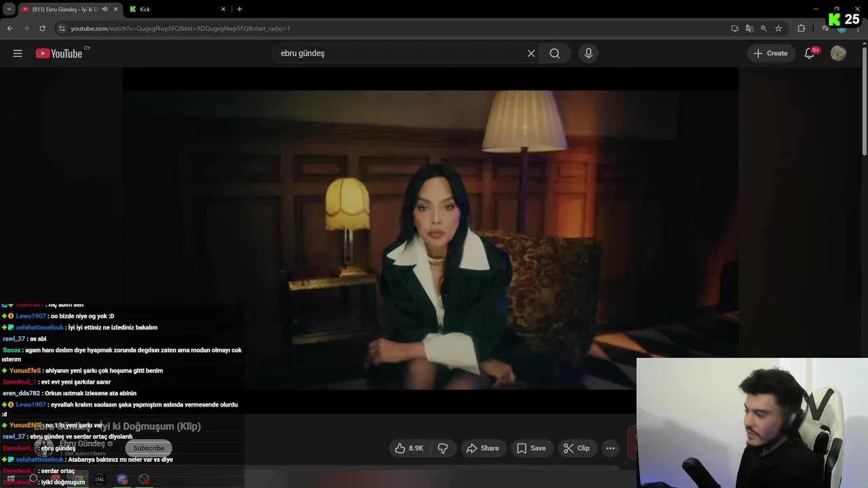The height and width of the screenshot is (488, 868).
Task: Go to the YouTube home logo
Action: coord(59,54)
